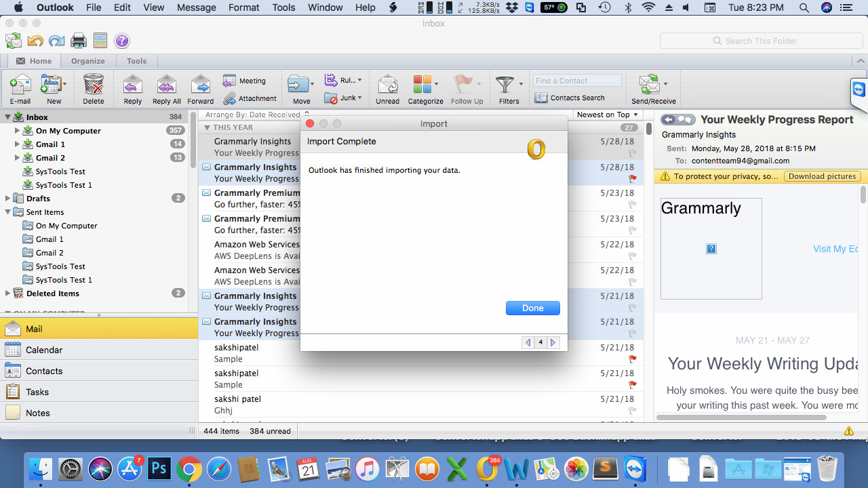Viewport: 868px width, 488px height.
Task: Switch to the Organize ribbon tab
Action: coord(88,61)
